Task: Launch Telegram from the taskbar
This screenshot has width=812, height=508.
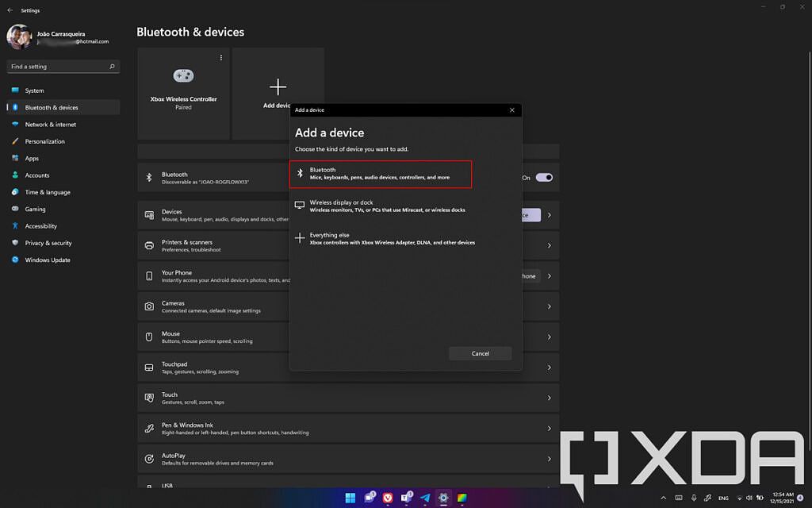Action: click(x=426, y=498)
